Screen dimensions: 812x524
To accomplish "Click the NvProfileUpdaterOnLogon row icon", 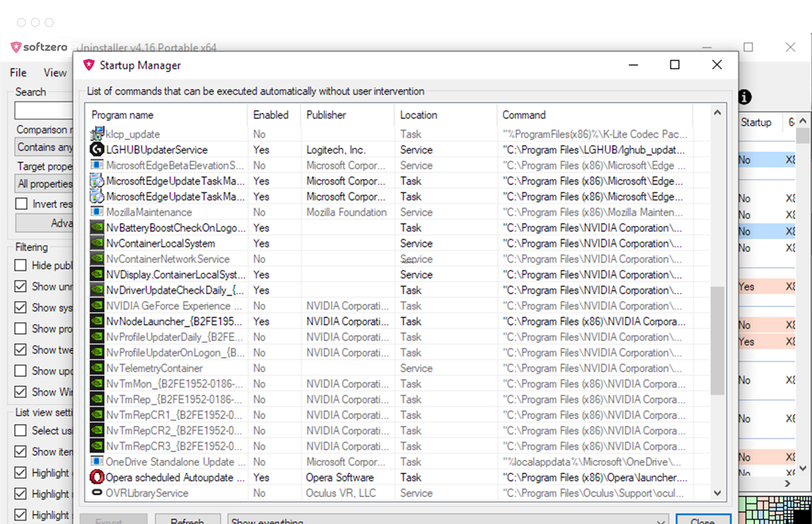I will point(97,353).
